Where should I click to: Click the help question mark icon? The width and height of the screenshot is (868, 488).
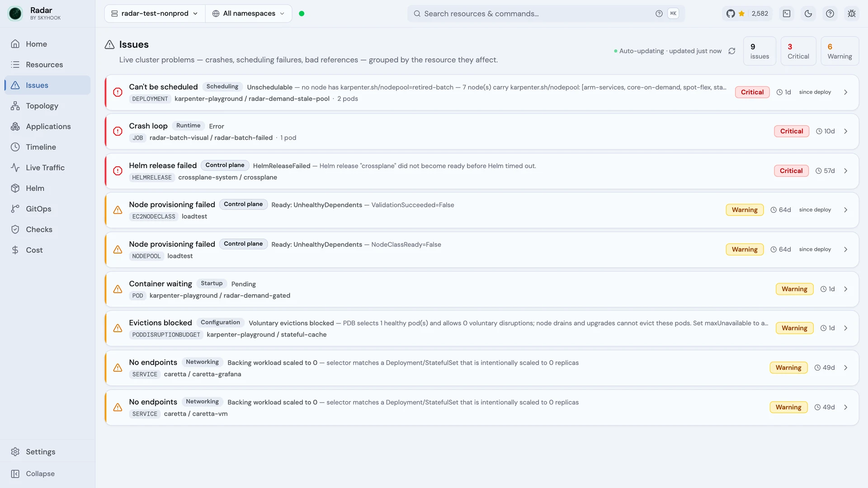tap(830, 14)
